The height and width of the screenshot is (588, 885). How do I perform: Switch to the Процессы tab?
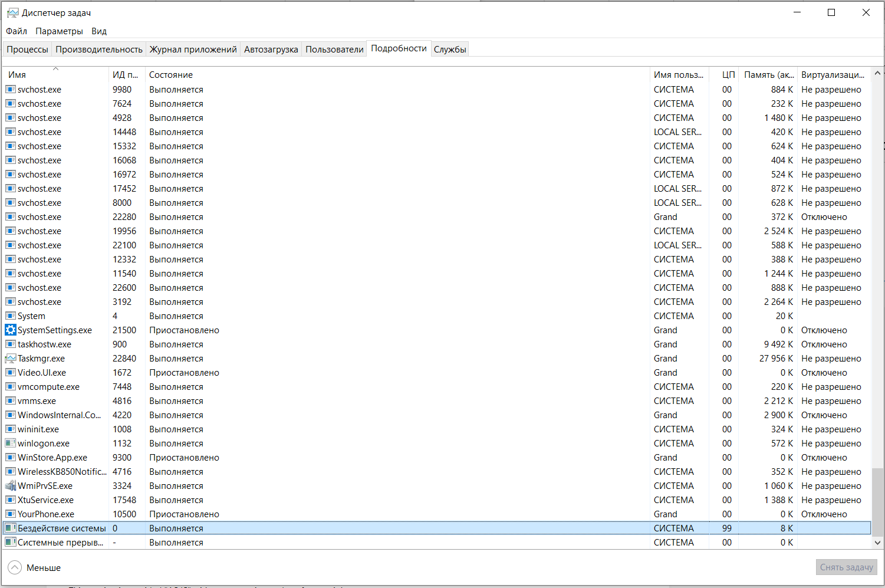point(27,49)
